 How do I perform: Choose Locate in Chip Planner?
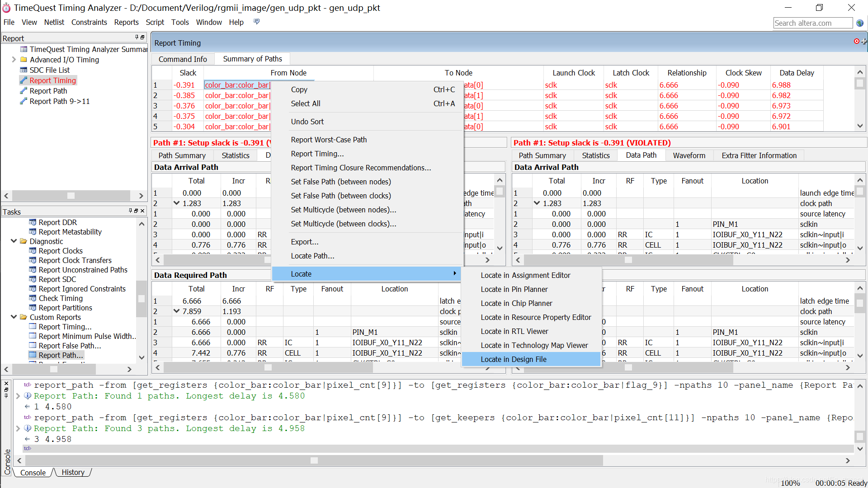(531, 303)
